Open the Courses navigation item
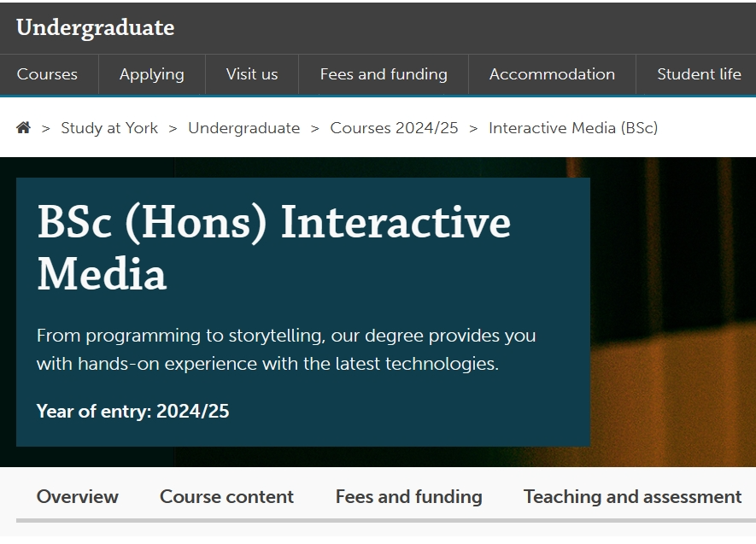Image resolution: width=756 pixels, height=544 pixels. [x=47, y=74]
